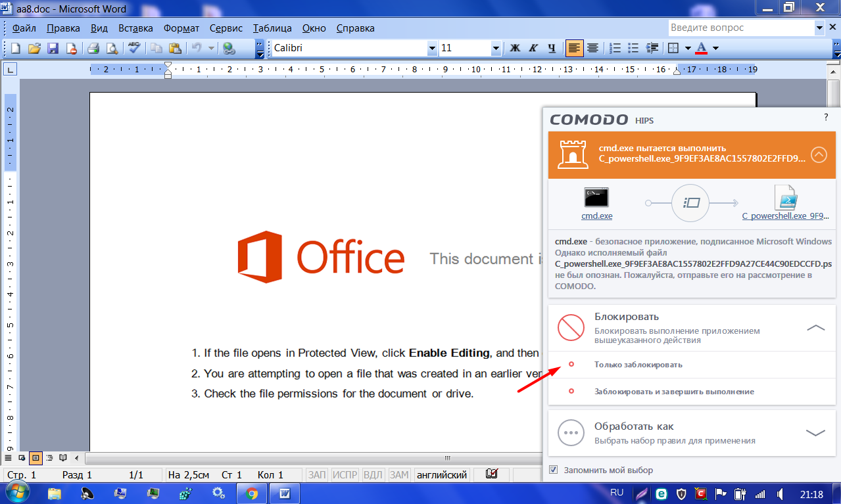Toggle align left formatting

[574, 48]
